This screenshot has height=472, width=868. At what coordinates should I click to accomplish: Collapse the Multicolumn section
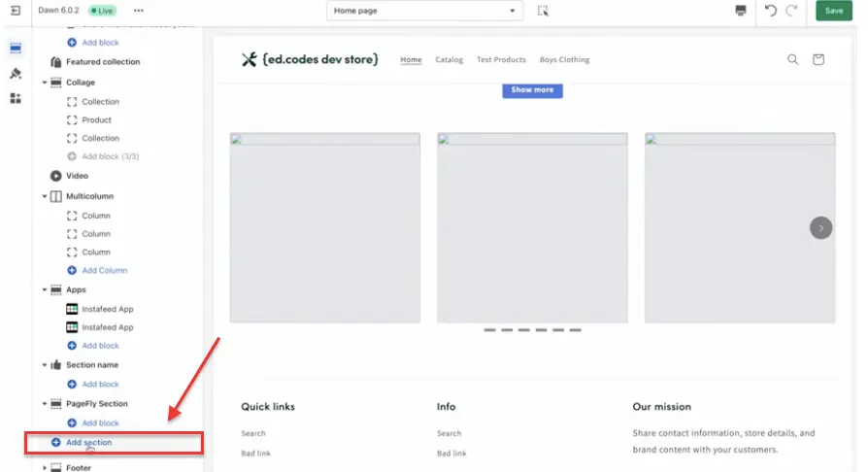(45, 196)
